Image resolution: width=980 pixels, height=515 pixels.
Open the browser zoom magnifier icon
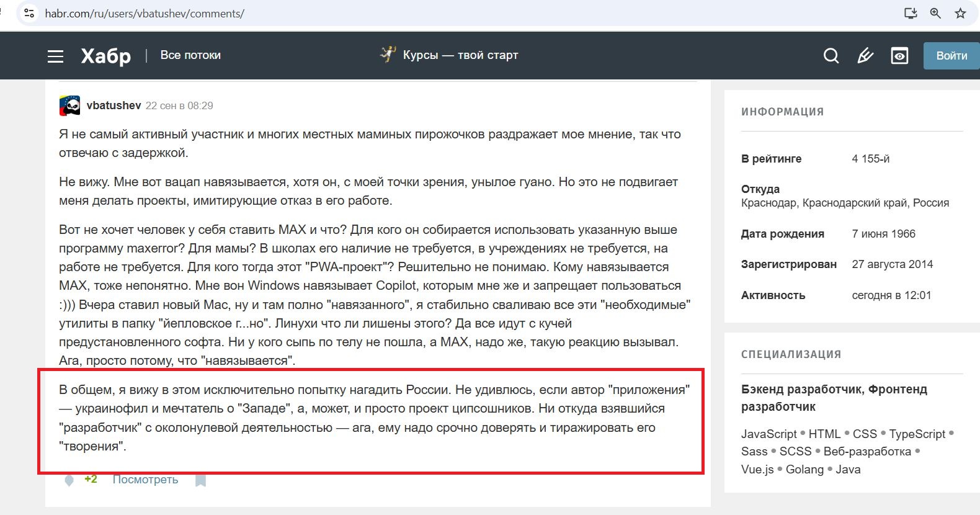point(935,13)
